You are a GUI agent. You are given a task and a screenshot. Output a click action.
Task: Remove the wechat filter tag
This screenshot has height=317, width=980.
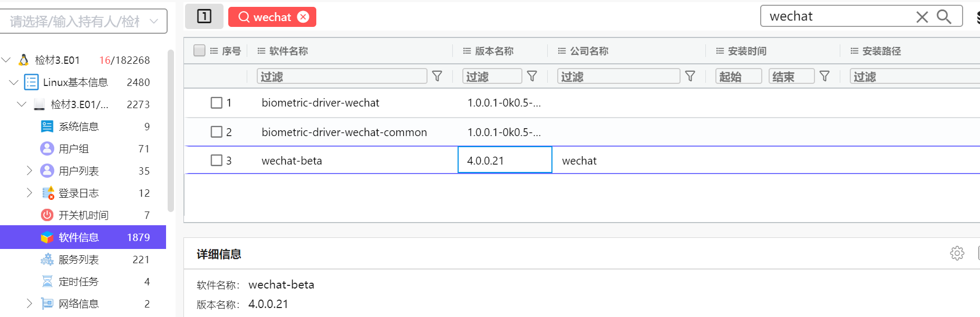[x=303, y=17]
